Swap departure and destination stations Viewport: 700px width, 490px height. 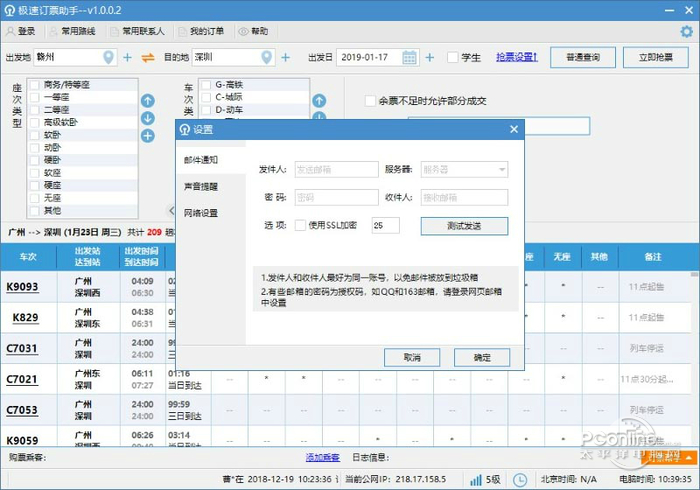point(148,58)
